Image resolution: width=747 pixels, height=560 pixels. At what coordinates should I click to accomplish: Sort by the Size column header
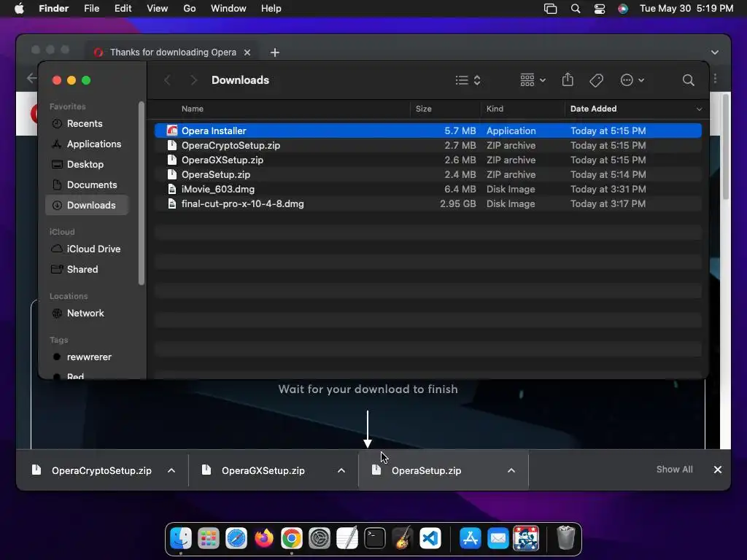tap(423, 109)
